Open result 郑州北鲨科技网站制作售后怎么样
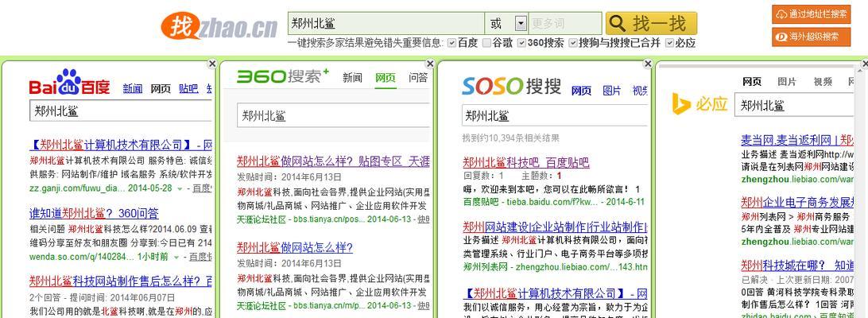Image resolution: width=868 pixels, height=318 pixels. point(121,281)
